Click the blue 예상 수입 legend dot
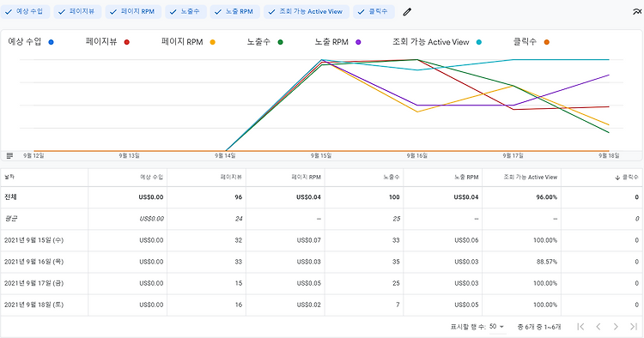 pyautogui.click(x=51, y=42)
